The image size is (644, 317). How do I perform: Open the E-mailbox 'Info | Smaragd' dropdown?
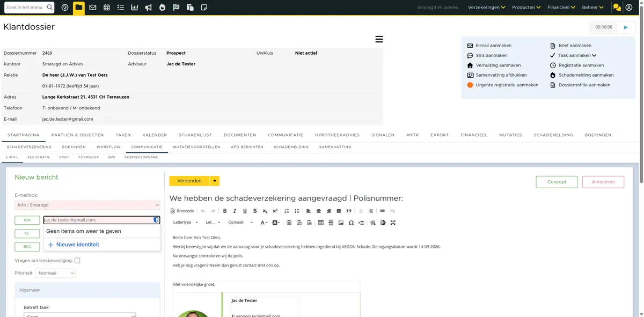pyautogui.click(x=87, y=205)
